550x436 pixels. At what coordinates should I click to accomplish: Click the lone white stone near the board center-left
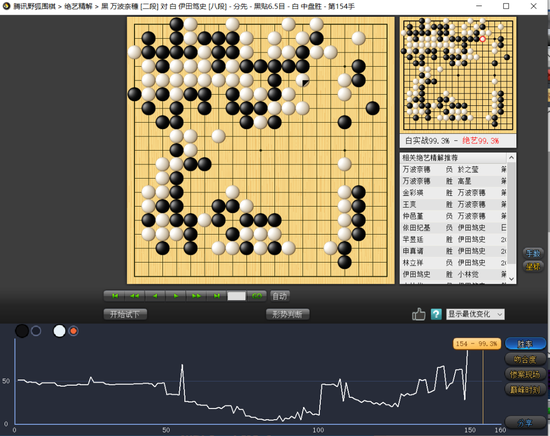click(x=218, y=136)
